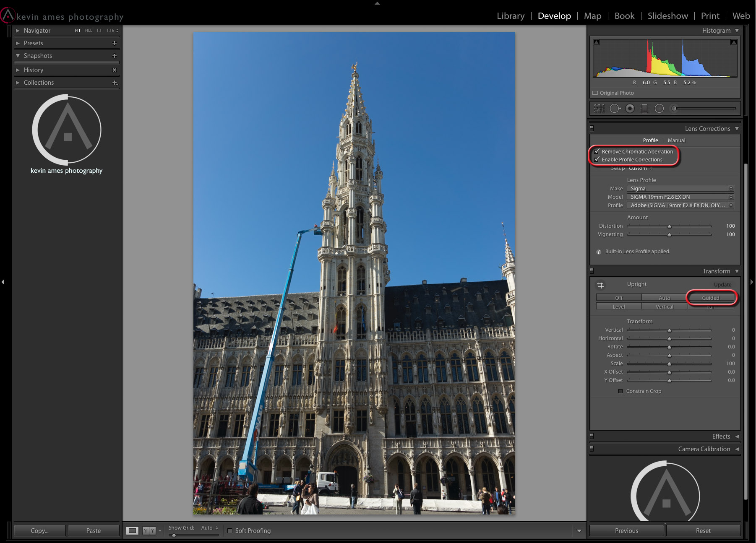This screenshot has width=756, height=543.
Task: Expand the Navigator panel
Action: 37,31
